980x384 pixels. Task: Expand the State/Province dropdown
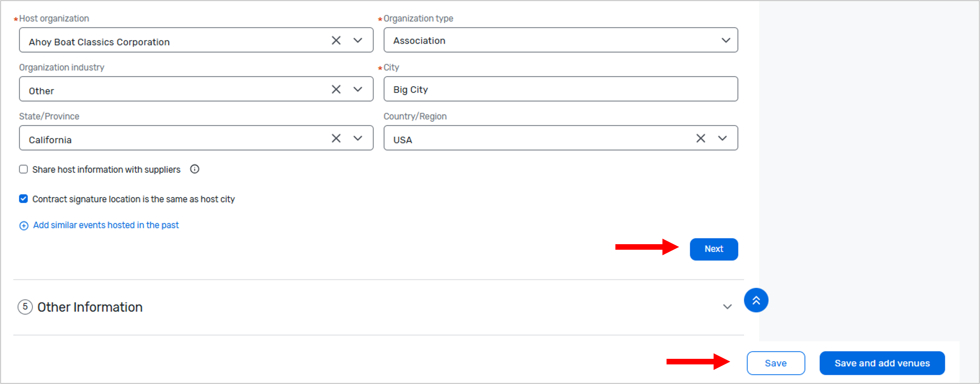coord(358,139)
